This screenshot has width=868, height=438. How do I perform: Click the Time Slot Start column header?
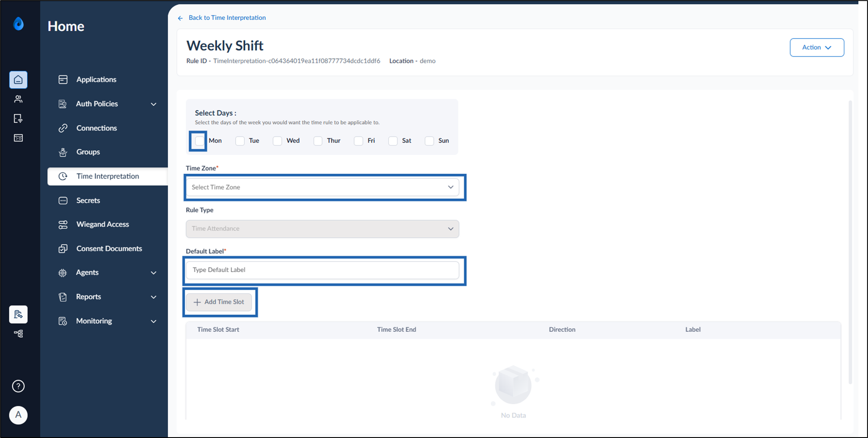[218, 329]
